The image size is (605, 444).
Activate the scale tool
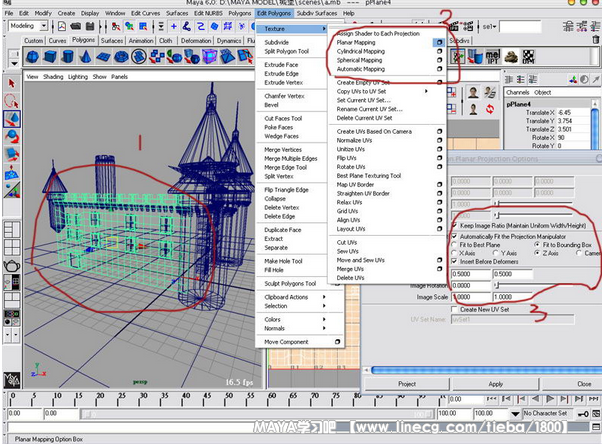[12, 154]
